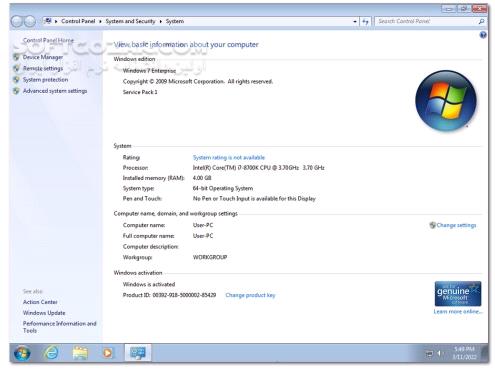Image resolution: width=495 pixels, height=371 pixels.
Task: Select System breadcrumb item
Action: [175, 21]
